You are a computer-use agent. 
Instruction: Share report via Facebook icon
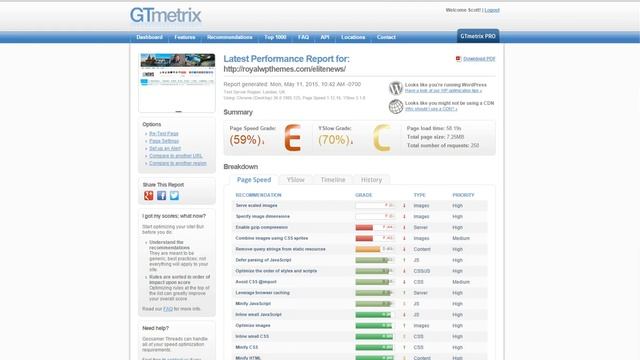(x=162, y=196)
